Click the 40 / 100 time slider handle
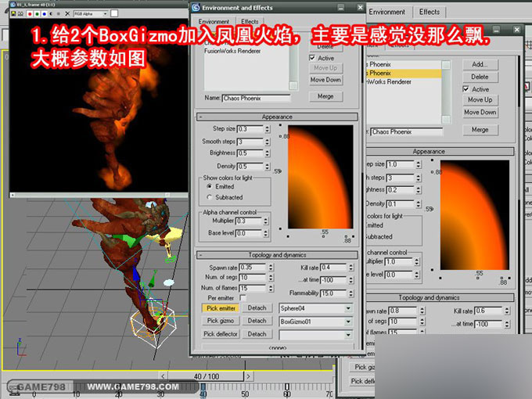The height and width of the screenshot is (399, 532). pyautogui.click(x=206, y=376)
